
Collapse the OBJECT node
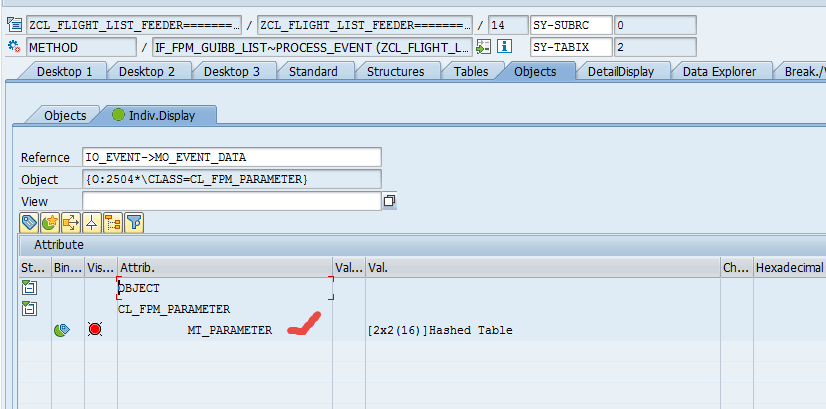30,288
